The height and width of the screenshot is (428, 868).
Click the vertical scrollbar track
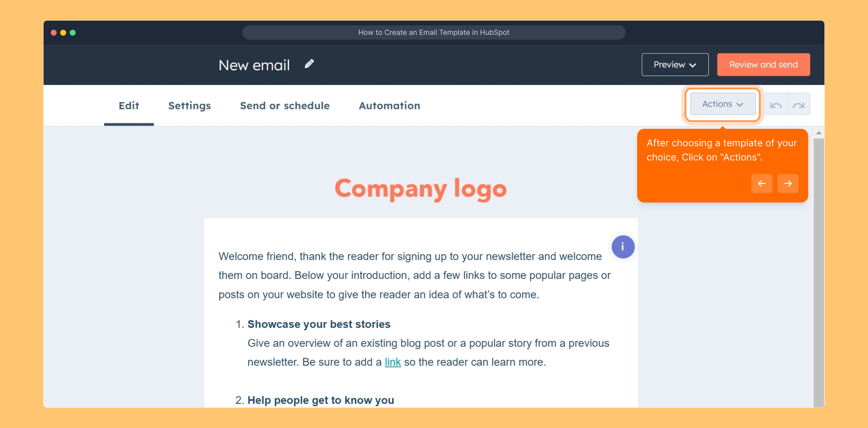point(819,277)
